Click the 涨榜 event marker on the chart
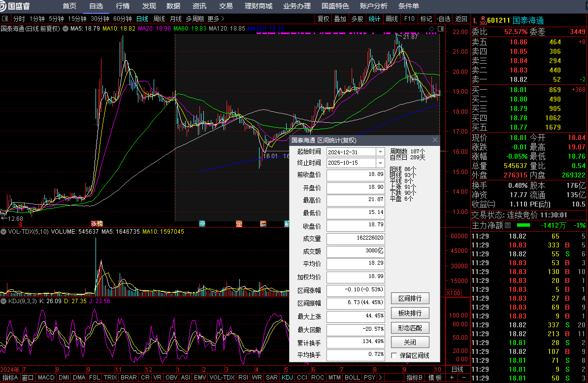 [97, 224]
